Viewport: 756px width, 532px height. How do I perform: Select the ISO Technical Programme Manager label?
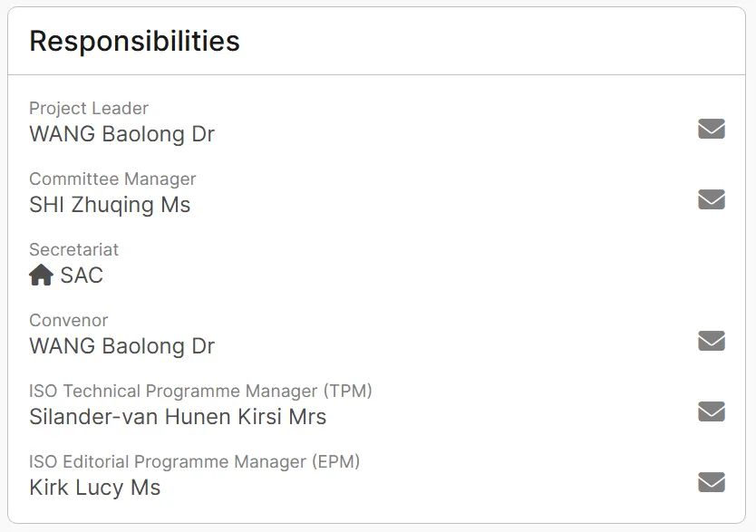(x=200, y=391)
